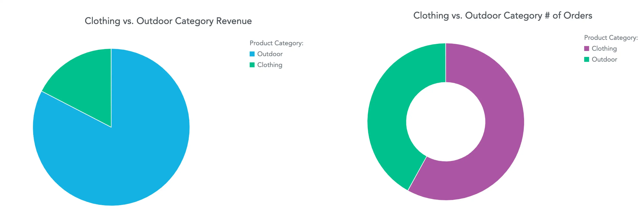Click the # of Orders chart title

(x=502, y=15)
